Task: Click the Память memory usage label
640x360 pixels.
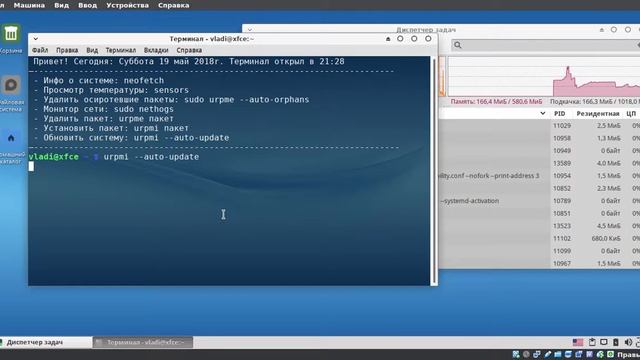Action: pyautogui.click(x=496, y=101)
